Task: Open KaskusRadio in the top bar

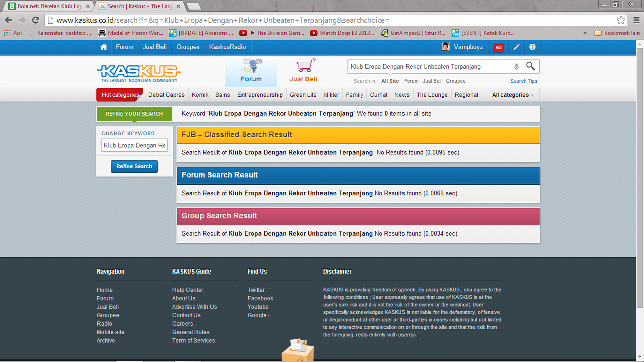Action: tap(227, 47)
